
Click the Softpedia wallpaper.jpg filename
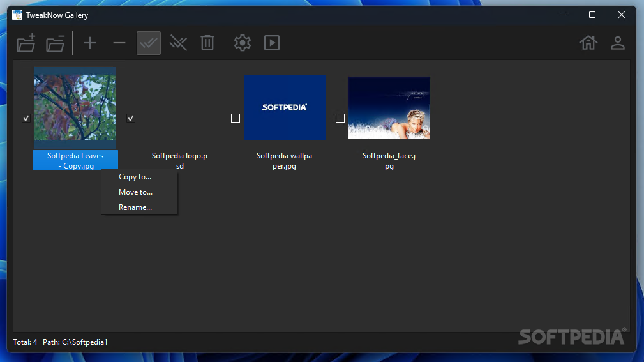click(x=284, y=161)
